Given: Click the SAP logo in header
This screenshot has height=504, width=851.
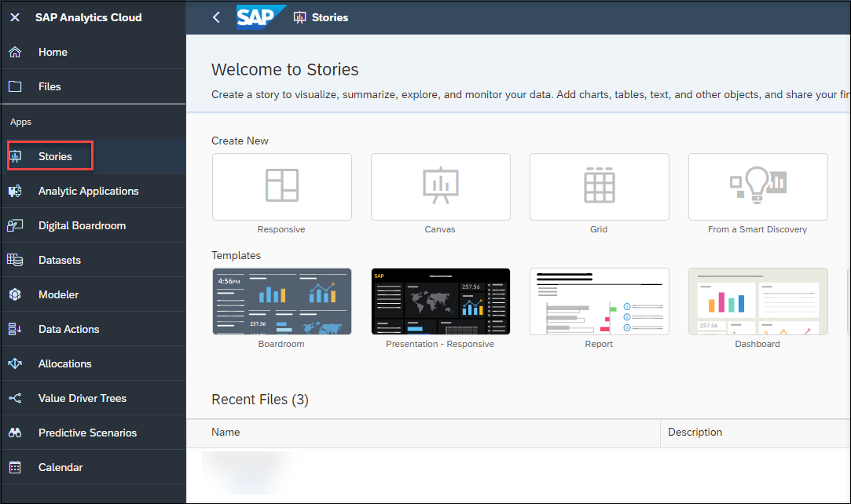Looking at the screenshot, I should (x=261, y=17).
